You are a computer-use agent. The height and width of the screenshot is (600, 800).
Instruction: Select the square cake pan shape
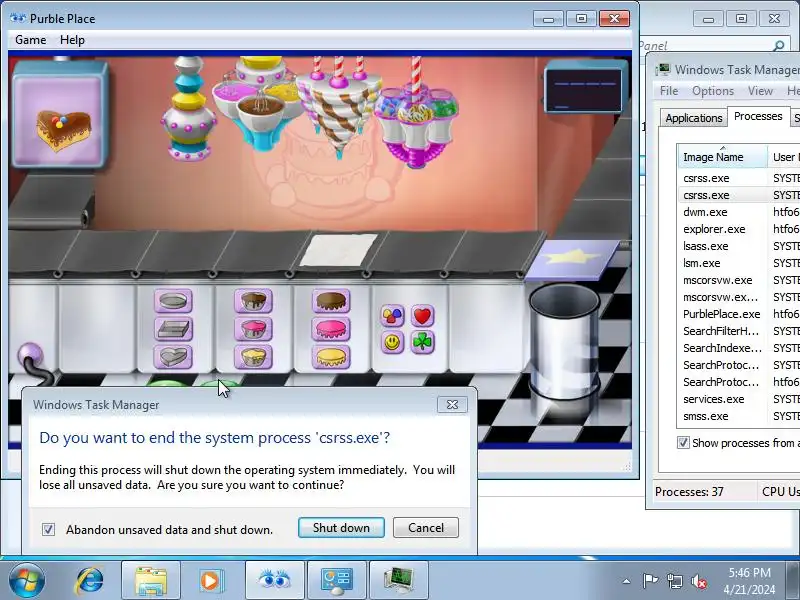pos(173,329)
